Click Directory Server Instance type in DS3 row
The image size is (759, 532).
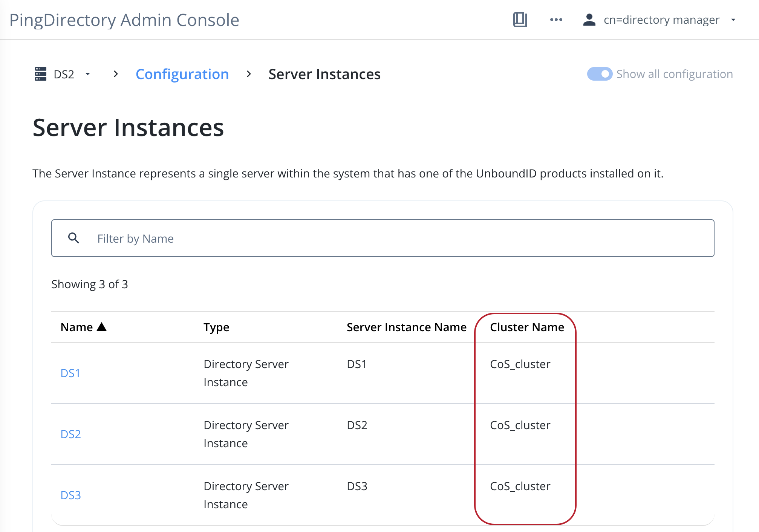pyautogui.click(x=246, y=495)
